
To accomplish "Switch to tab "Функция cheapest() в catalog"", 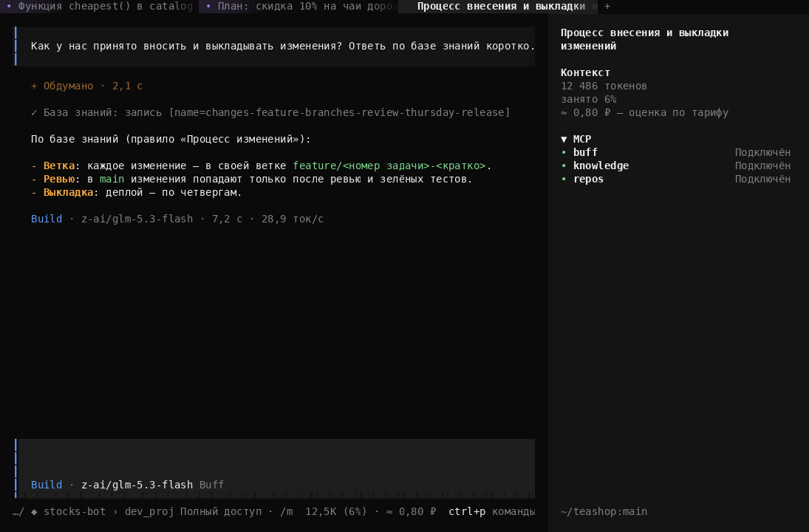I will pyautogui.click(x=100, y=7).
